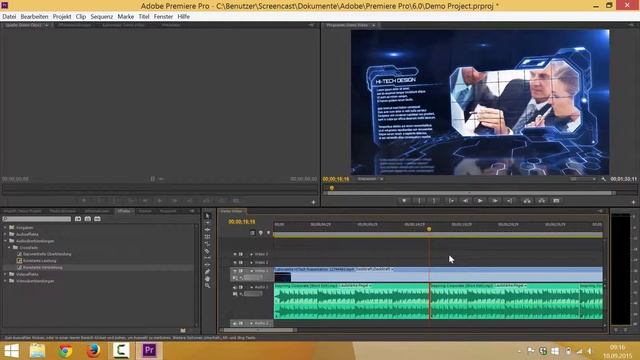Click the Program monitor playhead marker
The image size is (640, 360).
(x=332, y=188)
